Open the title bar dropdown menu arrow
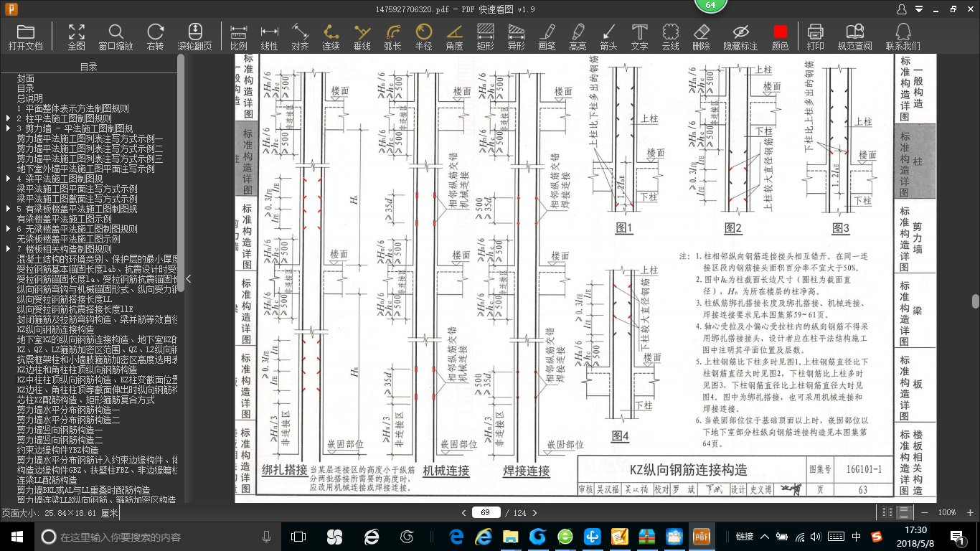Viewport: 980px width, 551px height. click(x=919, y=9)
